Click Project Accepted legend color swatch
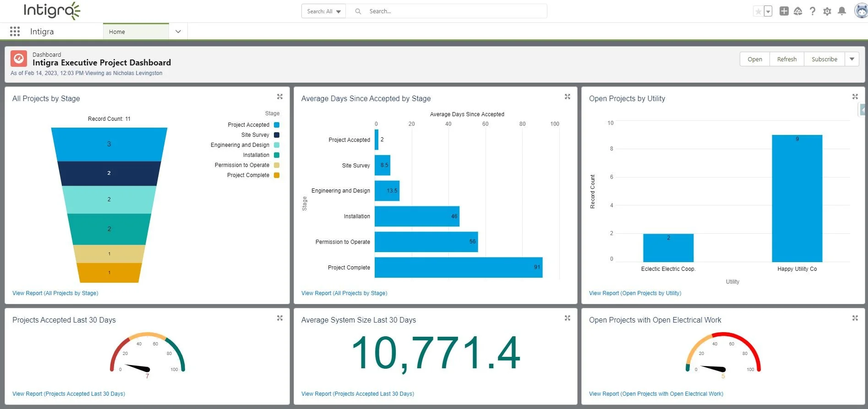Image resolution: width=868 pixels, height=409 pixels. [277, 125]
